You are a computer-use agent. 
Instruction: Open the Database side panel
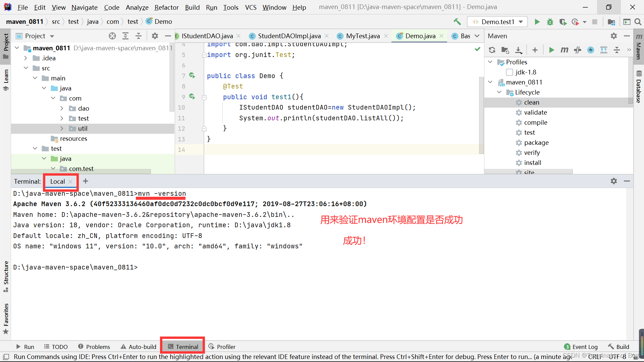pos(639,87)
